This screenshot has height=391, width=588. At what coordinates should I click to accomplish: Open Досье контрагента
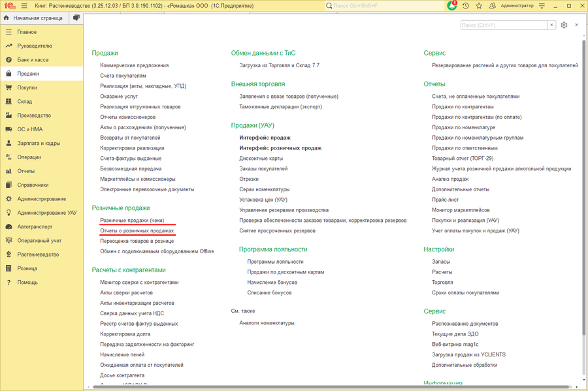[122, 375]
